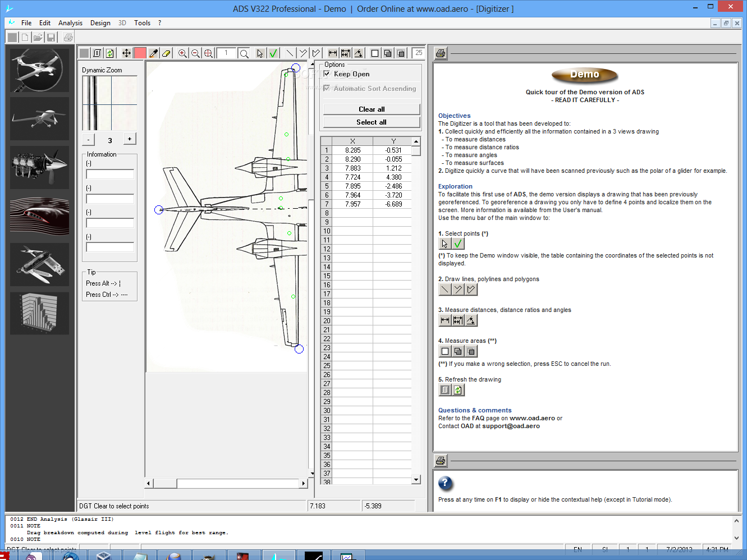The image size is (747, 560).
Task: Print the demo panel with top printer icon
Action: [x=441, y=53]
